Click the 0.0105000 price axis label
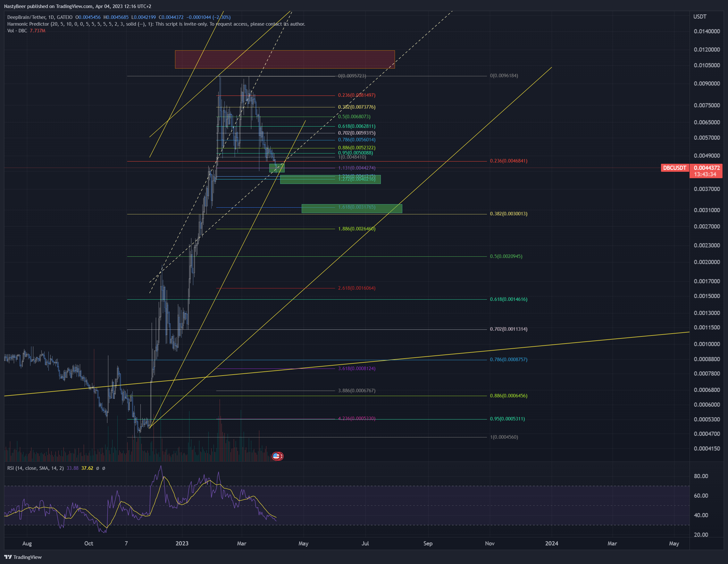 pos(707,65)
